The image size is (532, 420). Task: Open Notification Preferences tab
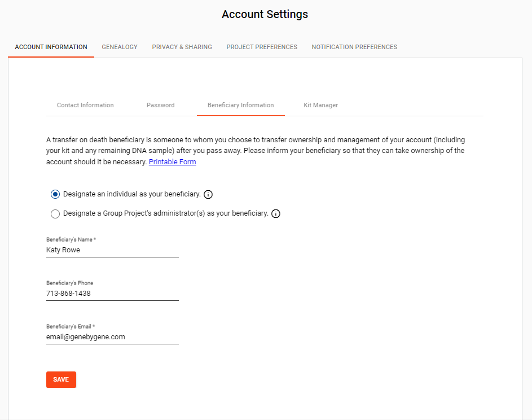pyautogui.click(x=354, y=47)
